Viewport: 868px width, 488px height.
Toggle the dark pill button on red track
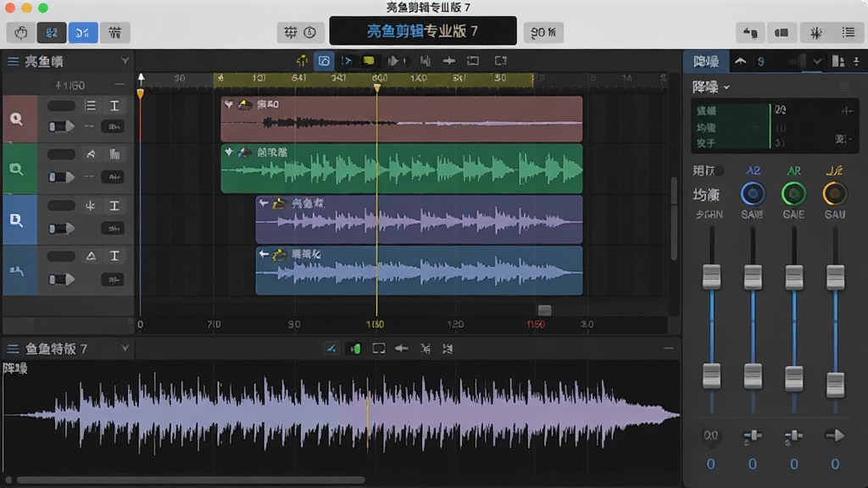(x=61, y=106)
